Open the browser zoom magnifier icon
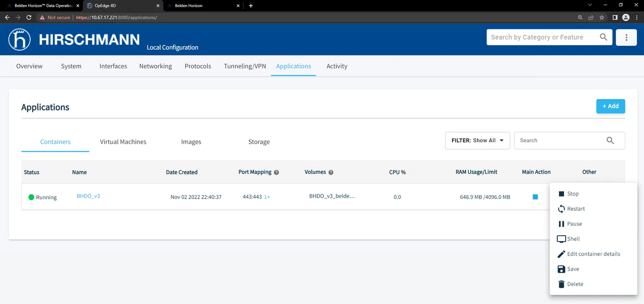Screen dimensions: 644x304 [580, 17]
